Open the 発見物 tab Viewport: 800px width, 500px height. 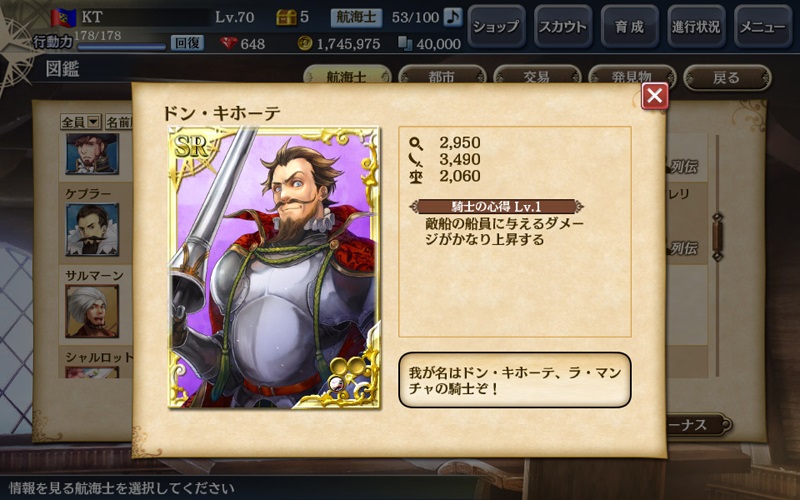pyautogui.click(x=632, y=77)
